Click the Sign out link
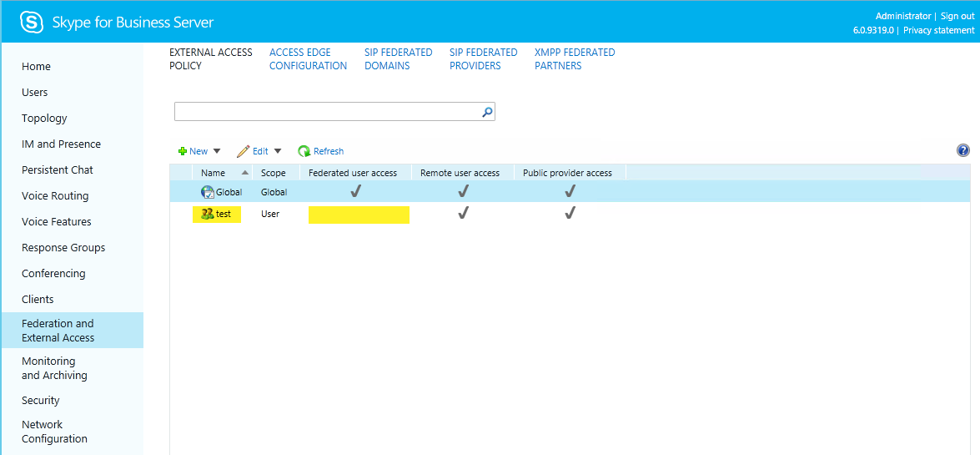980x455 pixels. pos(957,16)
